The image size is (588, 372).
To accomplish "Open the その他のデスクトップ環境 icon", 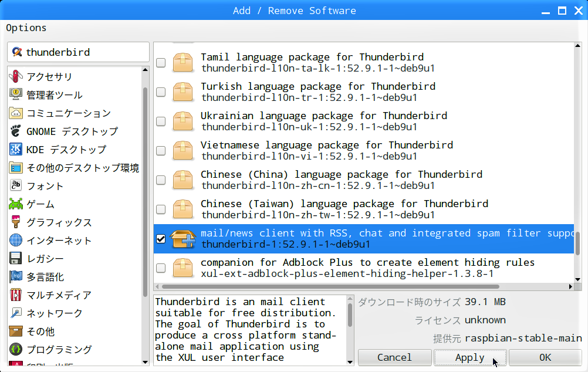I will pos(16,168).
